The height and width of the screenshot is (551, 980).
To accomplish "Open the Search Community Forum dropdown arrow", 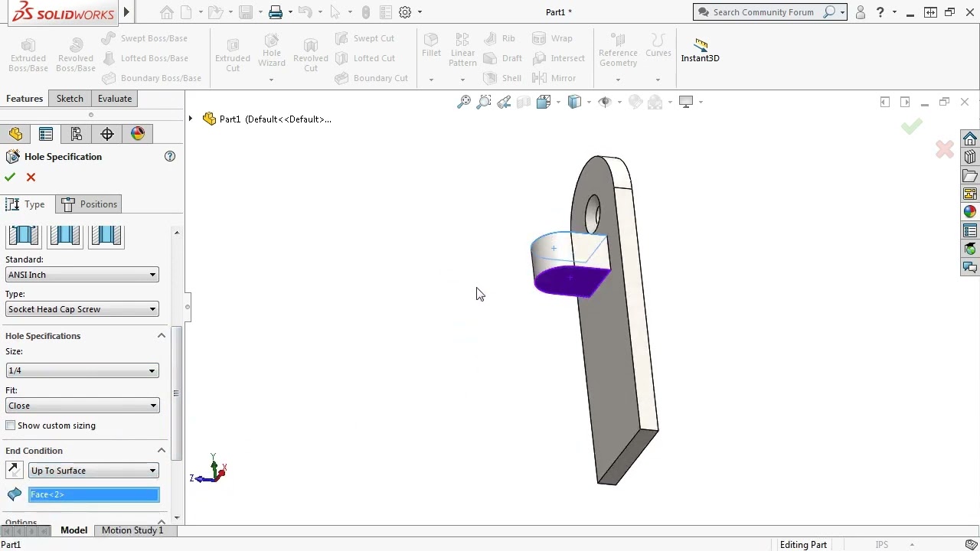I will click(x=842, y=12).
